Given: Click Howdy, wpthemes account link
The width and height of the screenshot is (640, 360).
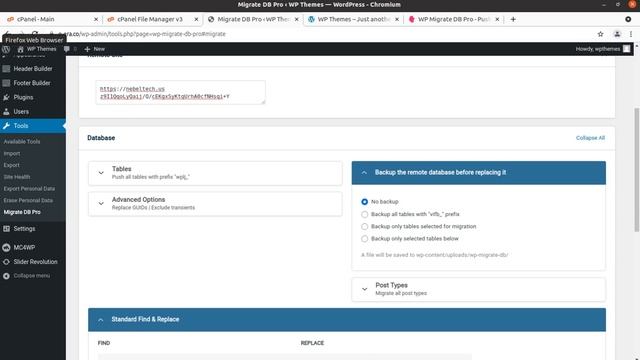Looking at the screenshot, I should tap(598, 49).
